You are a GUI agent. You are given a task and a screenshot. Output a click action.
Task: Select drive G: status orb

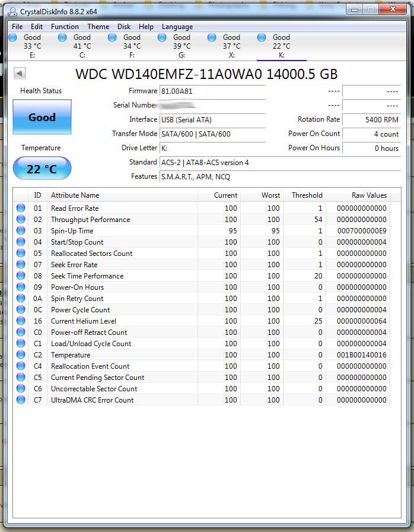(162, 37)
